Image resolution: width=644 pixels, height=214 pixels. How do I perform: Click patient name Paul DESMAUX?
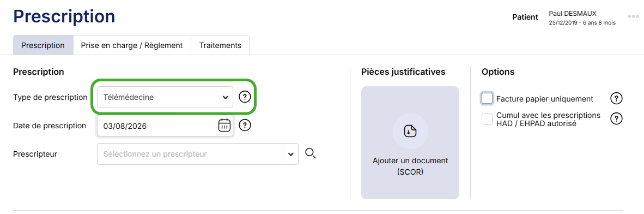click(x=573, y=14)
